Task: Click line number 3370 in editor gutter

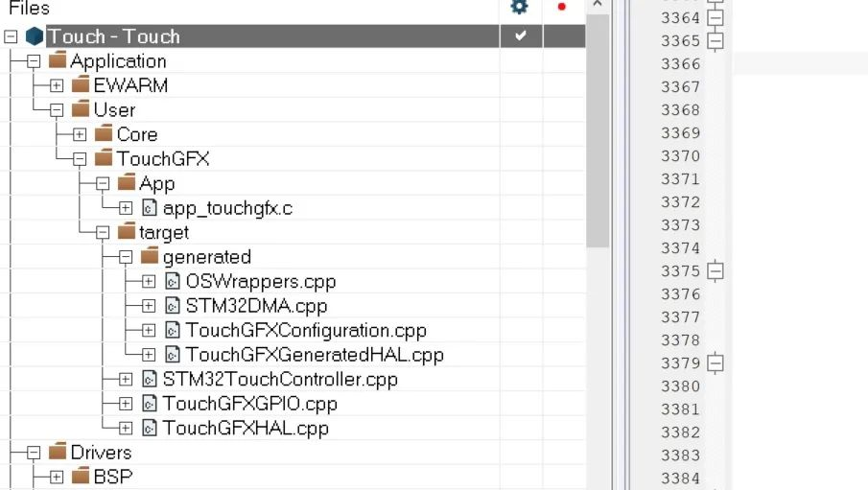Action: pyautogui.click(x=680, y=156)
